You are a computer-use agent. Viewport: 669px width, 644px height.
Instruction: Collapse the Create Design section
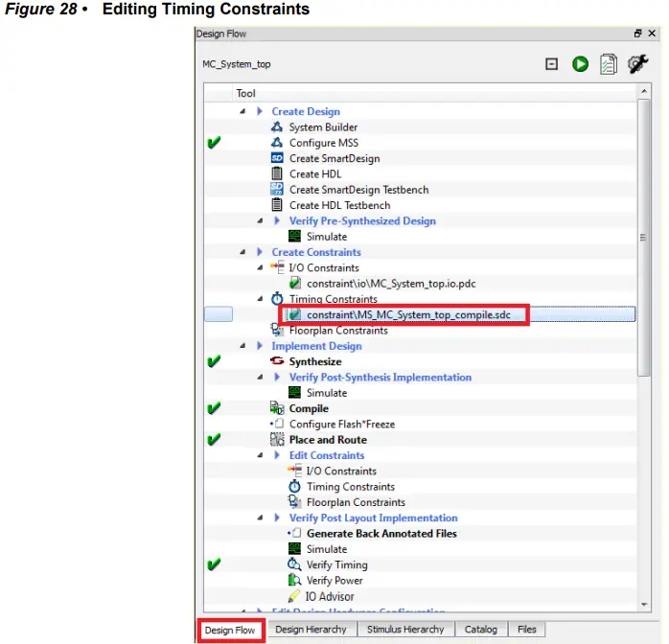242,111
